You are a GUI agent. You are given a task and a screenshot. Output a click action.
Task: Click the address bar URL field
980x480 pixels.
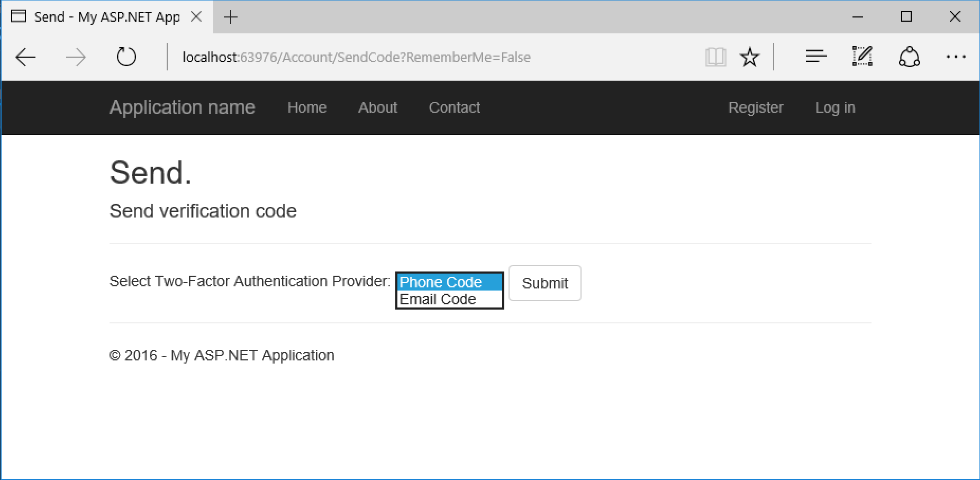click(434, 57)
